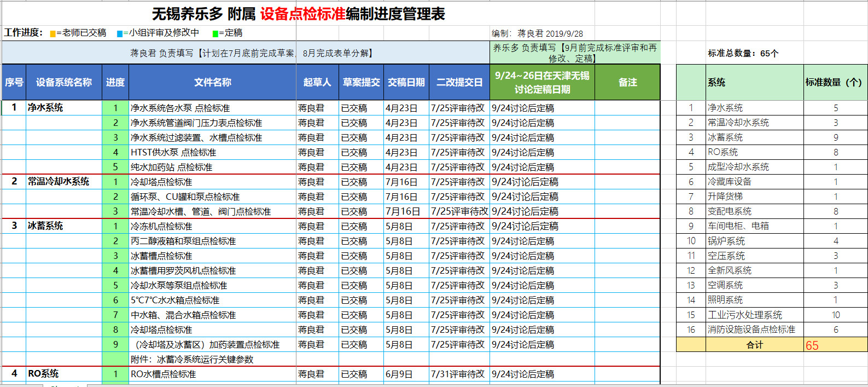Screen dimensions: 868x387
Task: Select 成型冷却水系统 in the summary table
Action: 755,167
